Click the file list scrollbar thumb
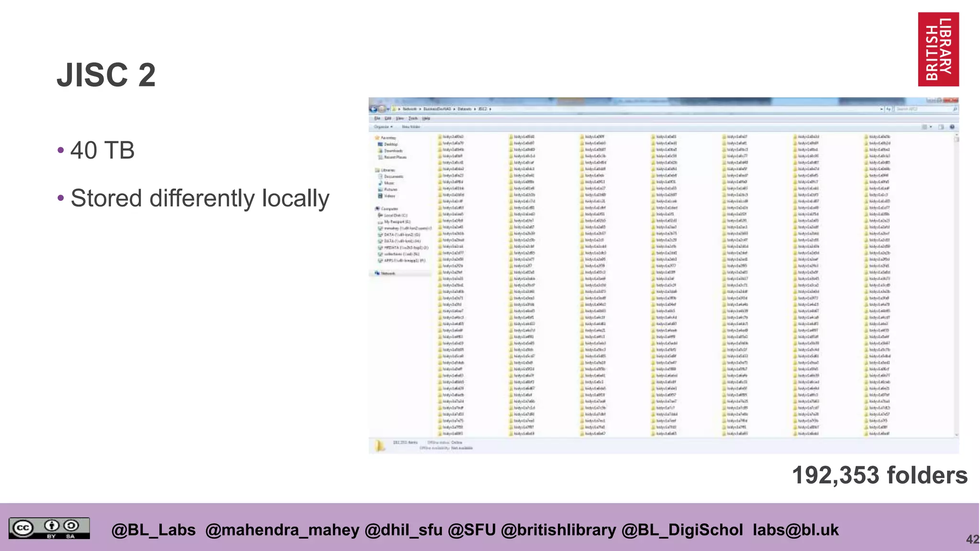Image resolution: width=980 pixels, height=551 pixels. click(957, 140)
